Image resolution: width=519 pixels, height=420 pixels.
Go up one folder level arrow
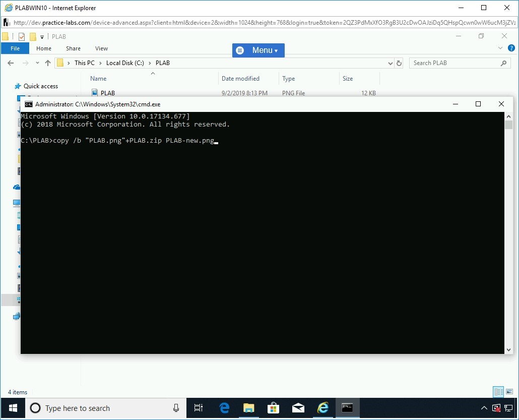[48, 63]
